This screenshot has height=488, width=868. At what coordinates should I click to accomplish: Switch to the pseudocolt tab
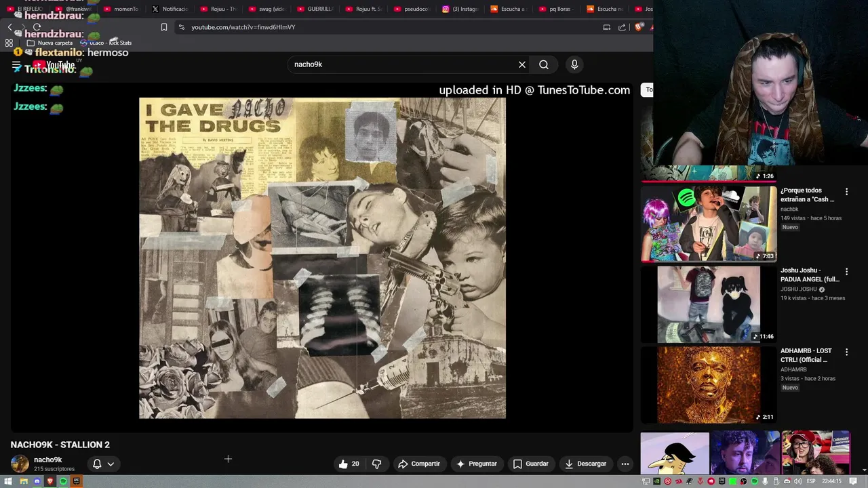(411, 9)
